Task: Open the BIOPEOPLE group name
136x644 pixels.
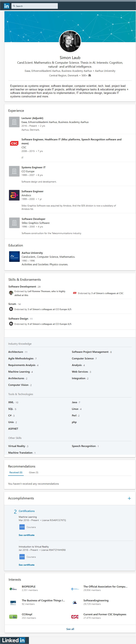Action: (x=28, y=586)
